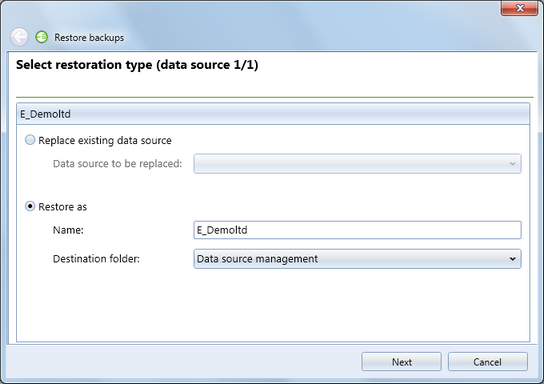The height and width of the screenshot is (384, 544).
Task: Select the Restore as radio button
Action: [x=30, y=206]
